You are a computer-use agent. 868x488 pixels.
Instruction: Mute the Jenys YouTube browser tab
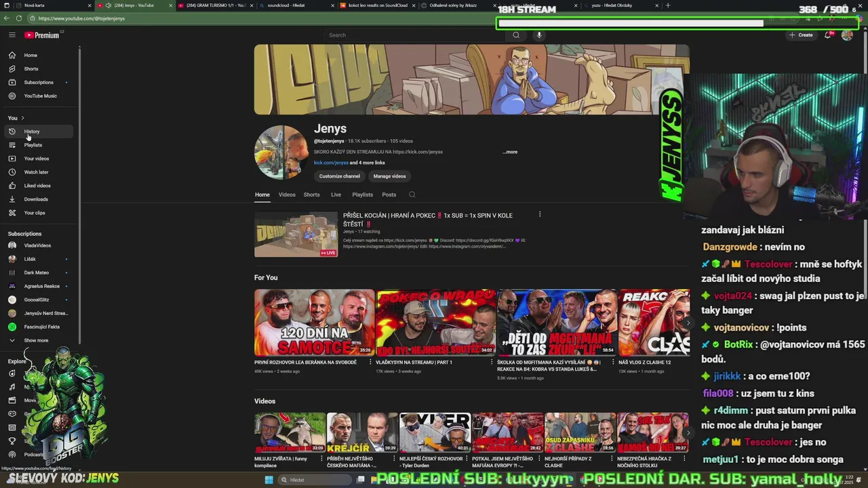(x=108, y=5)
